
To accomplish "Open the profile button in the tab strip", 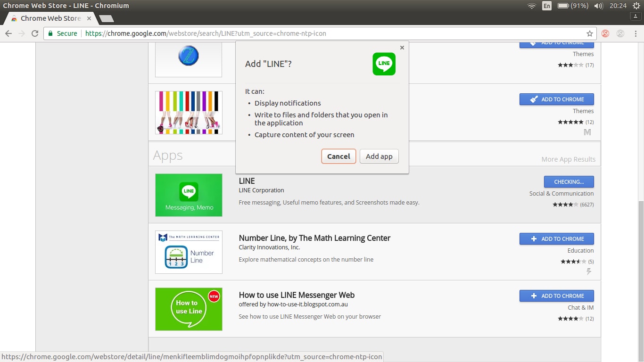I will point(636,16).
